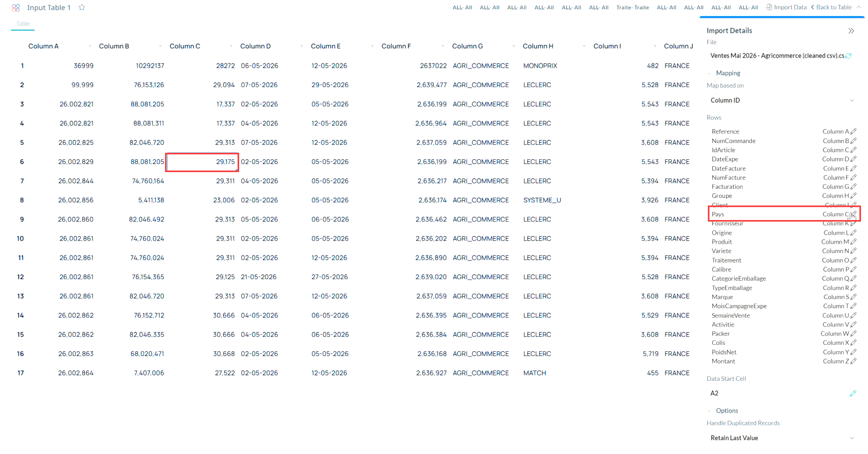Edit the Activitie mapping pencil icon
Image resolution: width=868 pixels, height=454 pixels.
click(x=853, y=324)
